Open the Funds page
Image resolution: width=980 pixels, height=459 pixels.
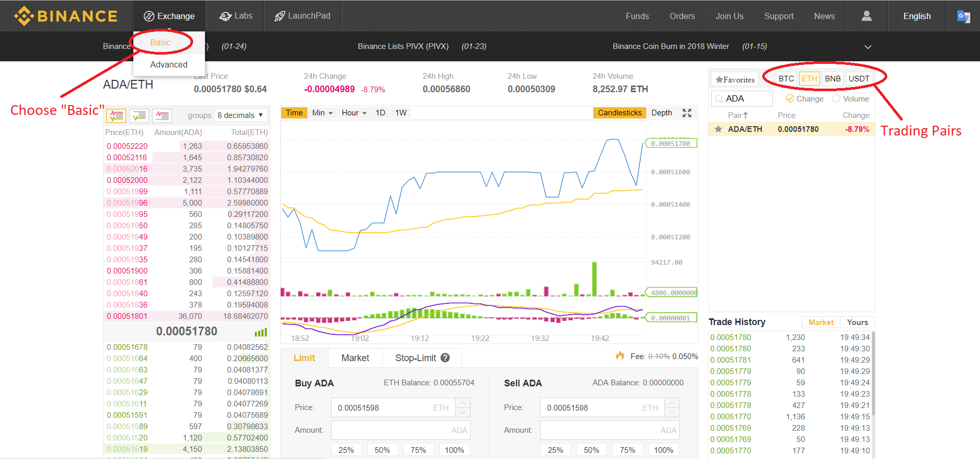637,16
